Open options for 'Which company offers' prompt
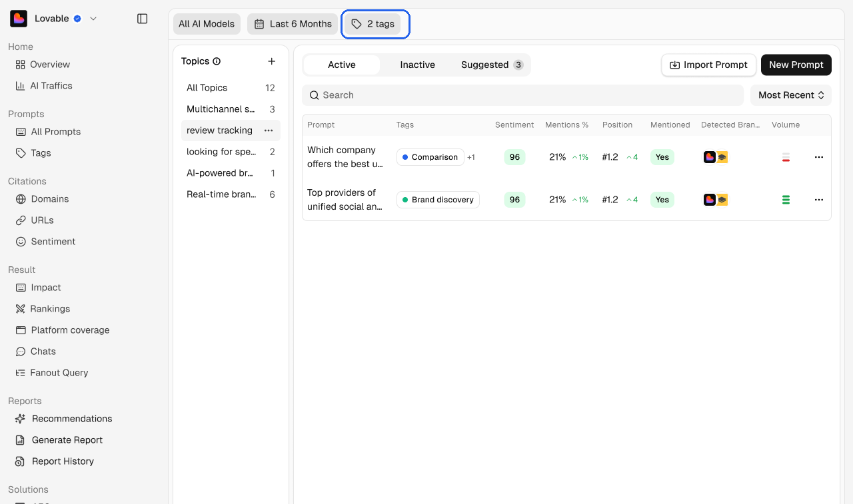The width and height of the screenshot is (853, 504). click(819, 157)
